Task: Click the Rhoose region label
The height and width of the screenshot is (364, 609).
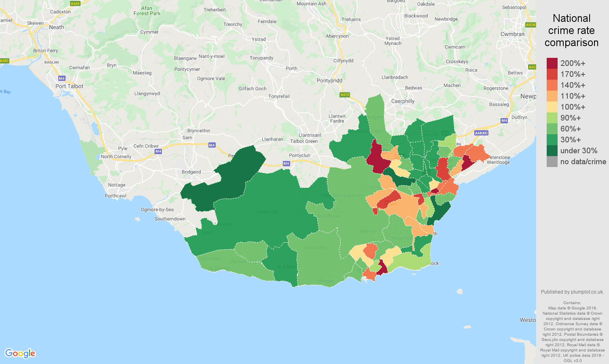Action: 325,280
